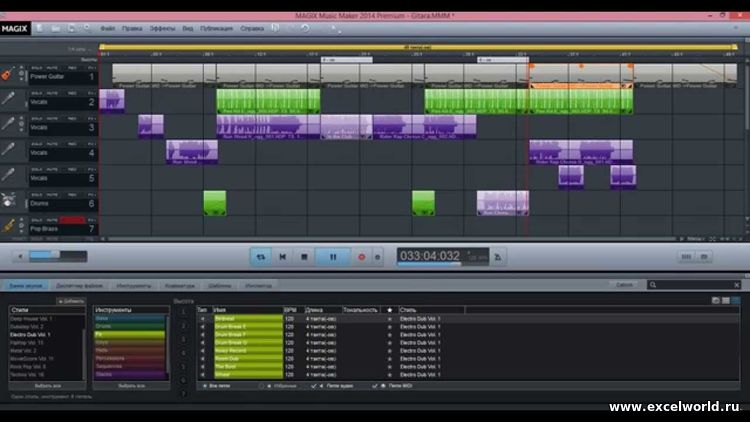Click the small record options button
This screenshot has height=422, width=750.
tap(377, 257)
